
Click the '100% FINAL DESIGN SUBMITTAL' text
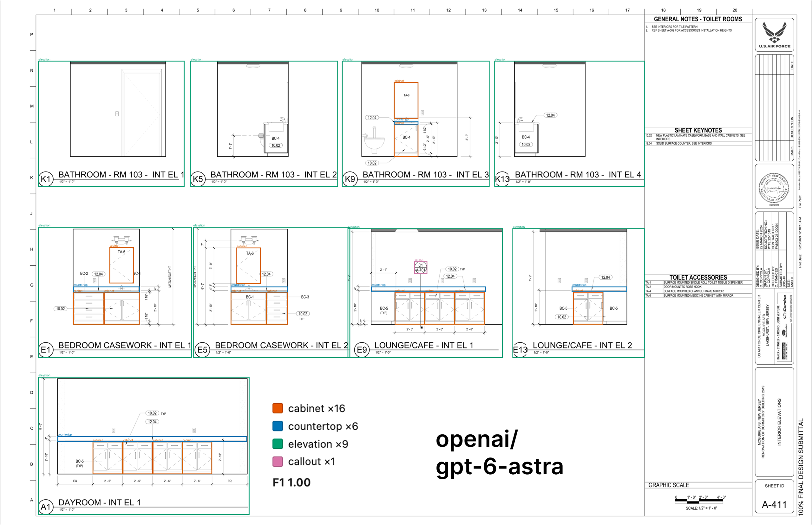(801, 467)
